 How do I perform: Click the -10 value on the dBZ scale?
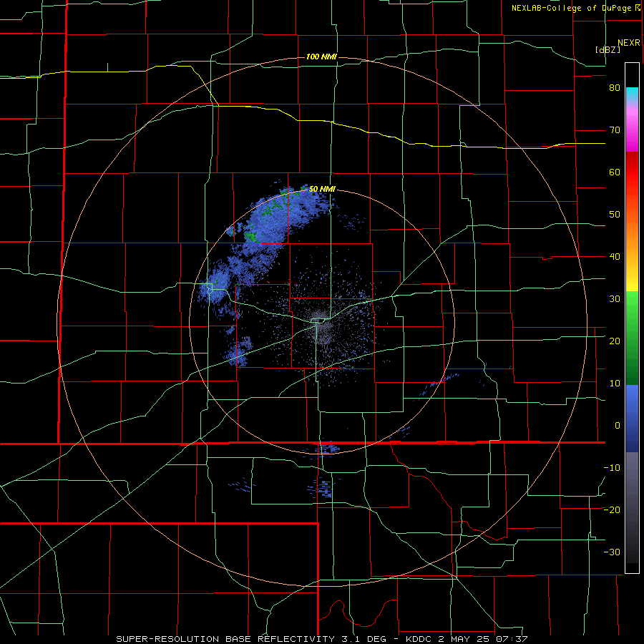612,467
